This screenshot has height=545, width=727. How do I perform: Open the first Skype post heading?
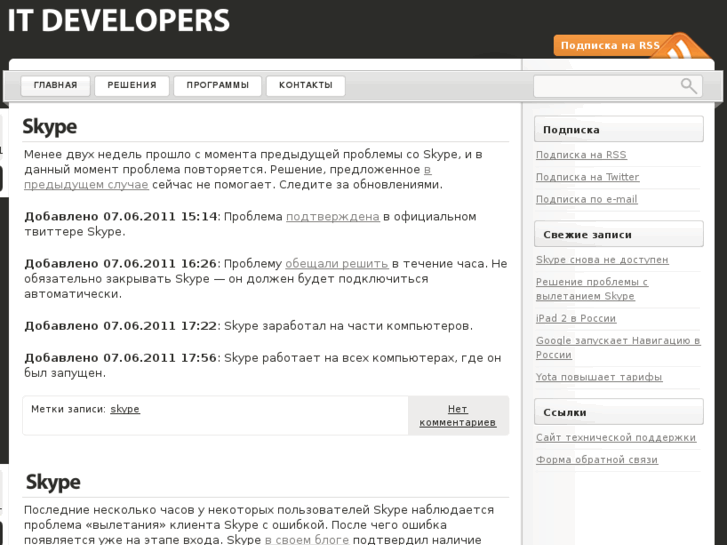(50, 127)
